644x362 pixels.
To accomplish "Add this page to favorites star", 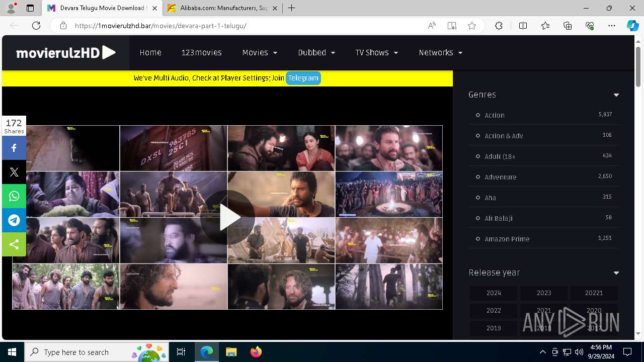I will coord(472,26).
